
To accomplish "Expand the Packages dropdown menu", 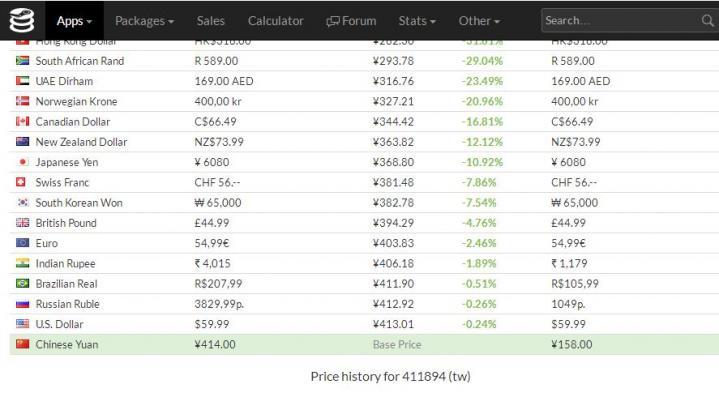I will tap(144, 21).
